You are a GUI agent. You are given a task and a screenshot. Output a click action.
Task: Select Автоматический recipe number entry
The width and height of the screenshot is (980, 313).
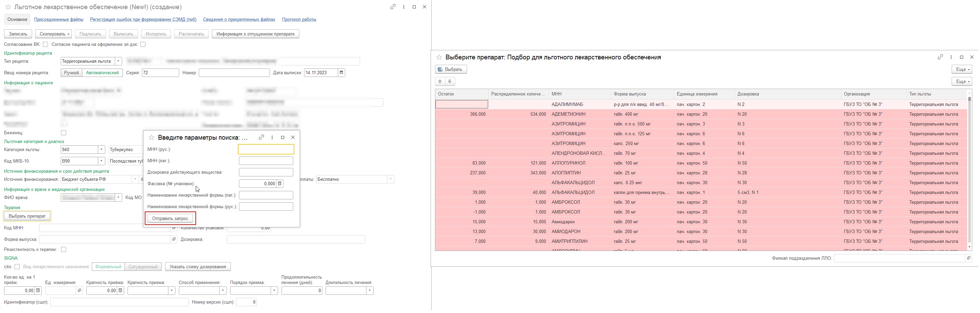point(102,73)
